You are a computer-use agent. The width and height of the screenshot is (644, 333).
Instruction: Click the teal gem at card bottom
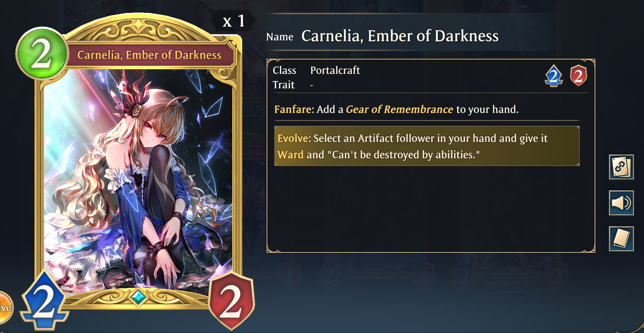pos(138,297)
